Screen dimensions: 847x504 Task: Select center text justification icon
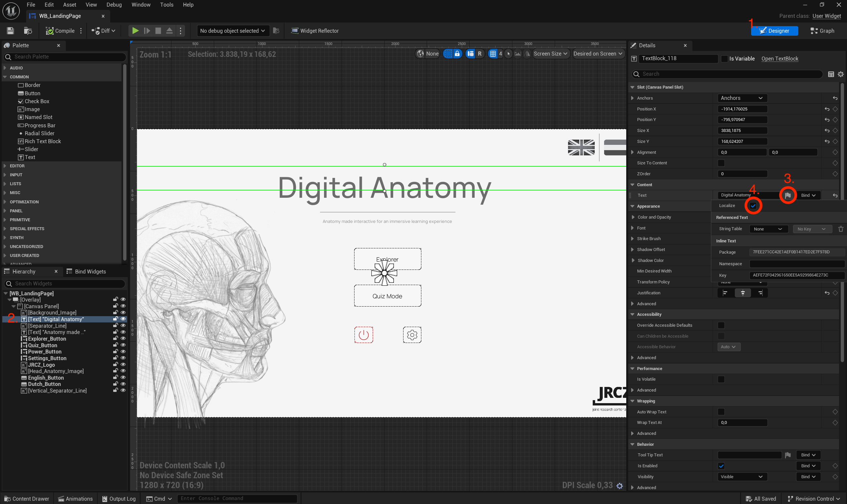pyautogui.click(x=743, y=293)
